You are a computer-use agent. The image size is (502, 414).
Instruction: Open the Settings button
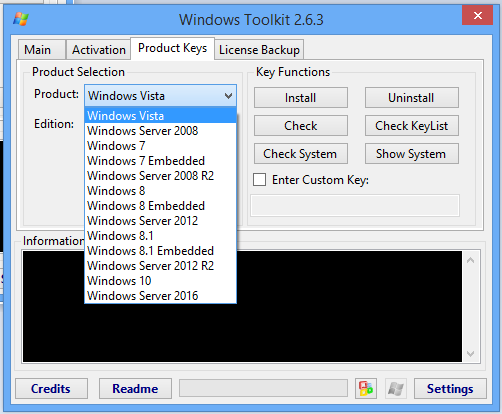tap(450, 388)
